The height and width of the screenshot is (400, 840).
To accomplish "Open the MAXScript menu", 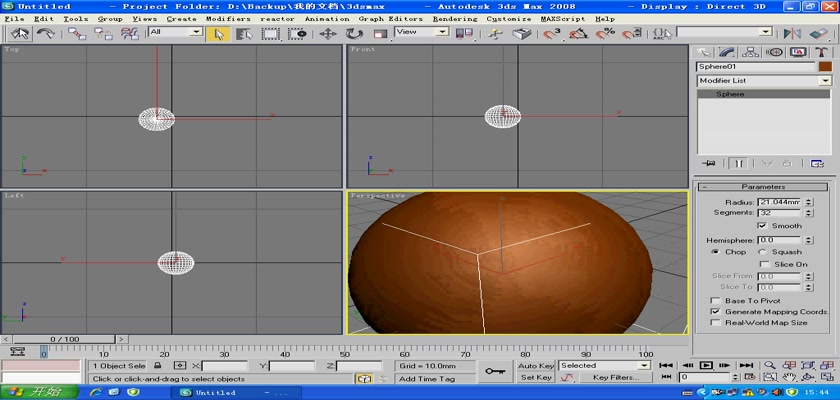I will [563, 19].
